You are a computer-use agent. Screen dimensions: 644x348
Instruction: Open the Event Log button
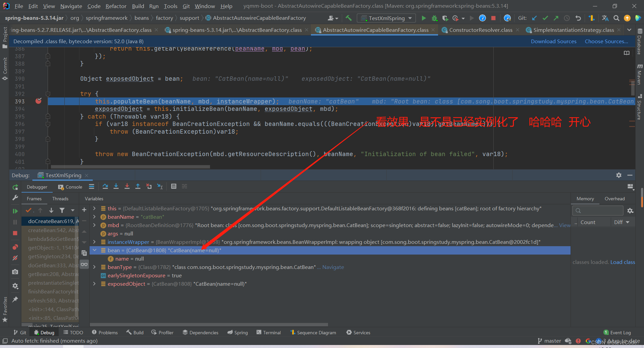tap(617, 332)
